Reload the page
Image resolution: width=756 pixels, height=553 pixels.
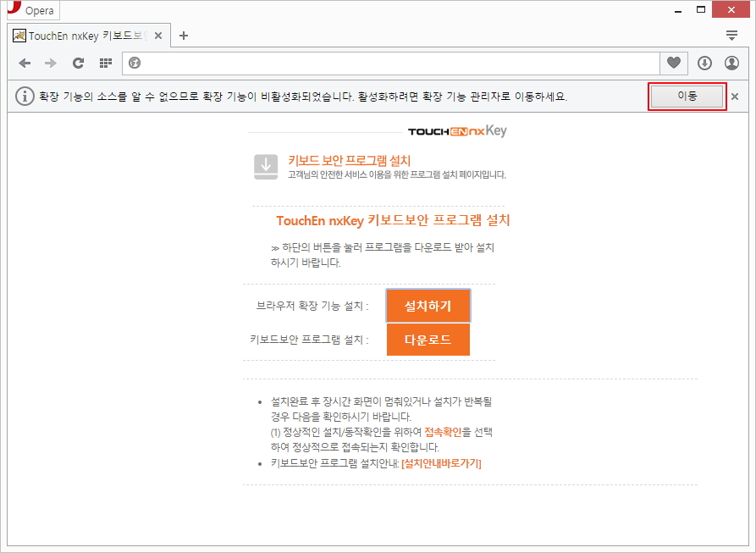click(78, 64)
